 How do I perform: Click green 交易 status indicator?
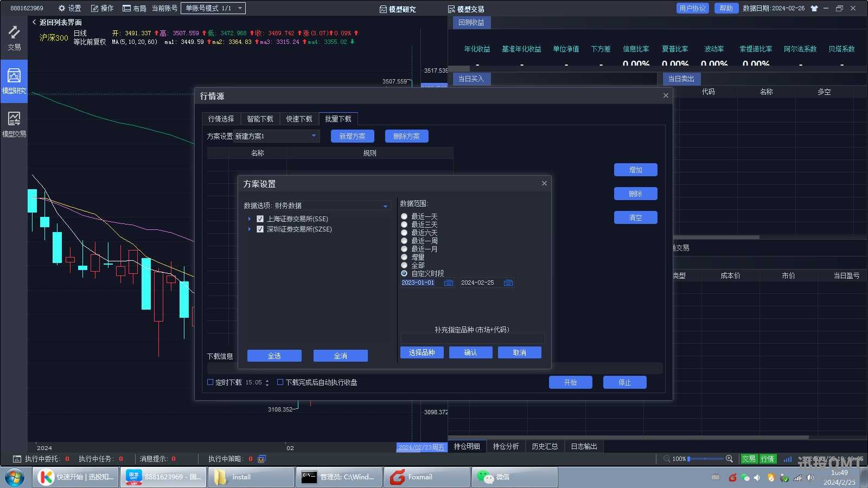pyautogui.click(x=749, y=459)
